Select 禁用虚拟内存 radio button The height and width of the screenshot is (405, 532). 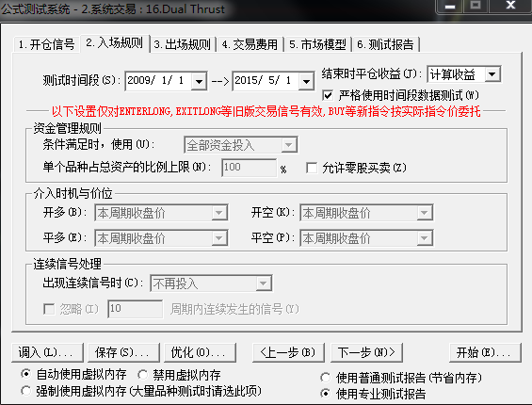click(143, 375)
